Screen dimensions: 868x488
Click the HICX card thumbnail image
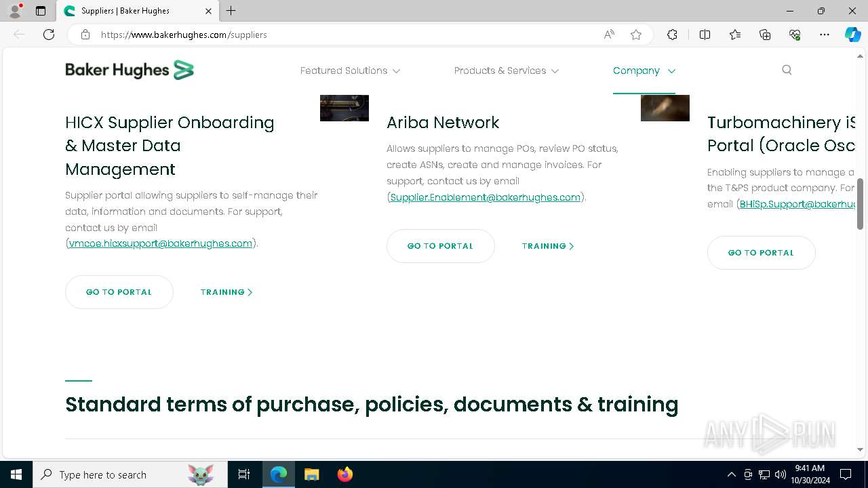(344, 108)
